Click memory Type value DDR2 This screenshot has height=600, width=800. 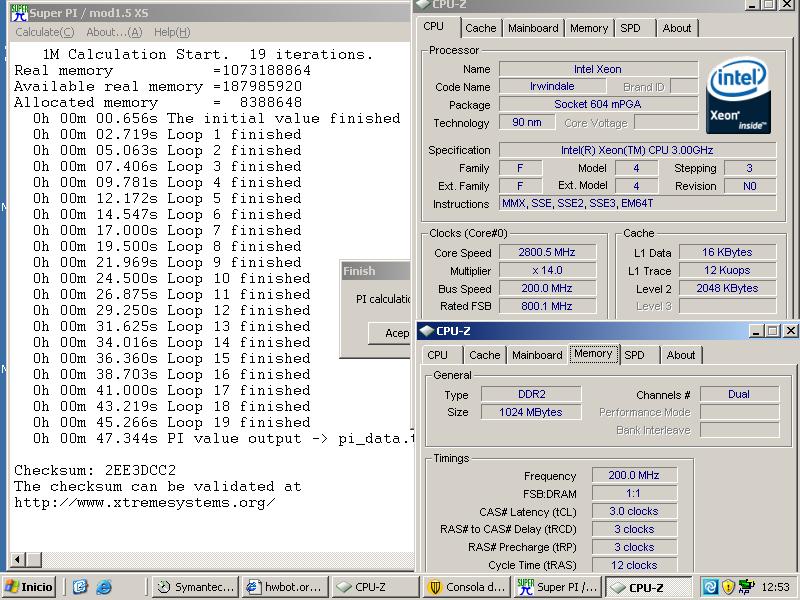point(531,394)
